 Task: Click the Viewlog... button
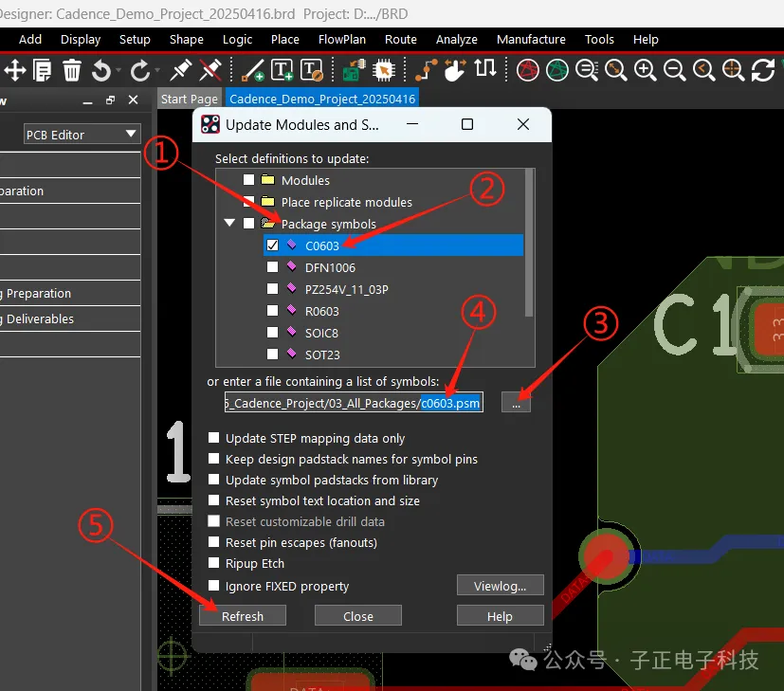(x=500, y=586)
